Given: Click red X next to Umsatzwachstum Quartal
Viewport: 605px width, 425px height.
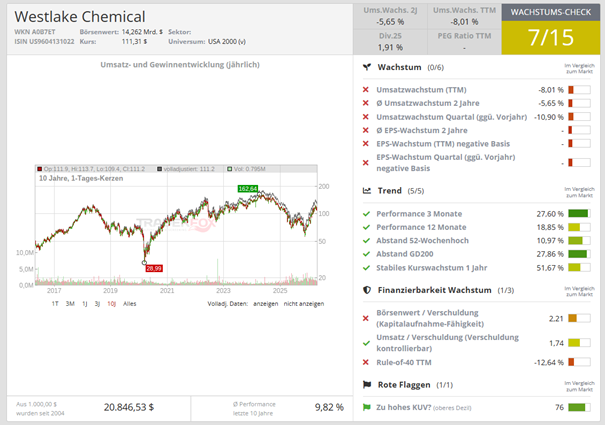Looking at the screenshot, I should point(366,117).
